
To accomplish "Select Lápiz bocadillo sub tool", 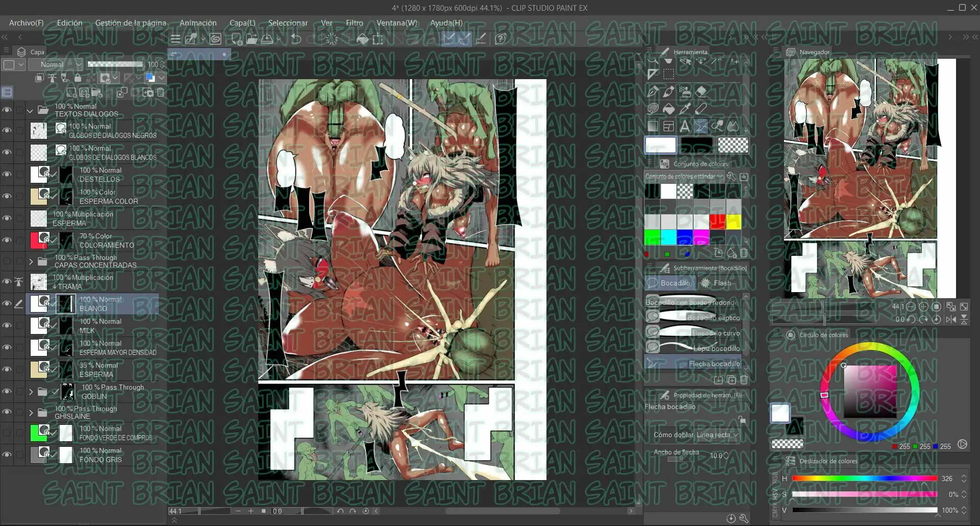I will (693, 348).
